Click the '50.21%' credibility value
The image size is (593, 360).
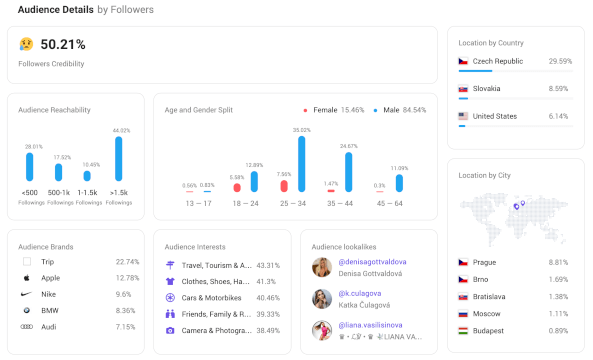[x=63, y=45]
